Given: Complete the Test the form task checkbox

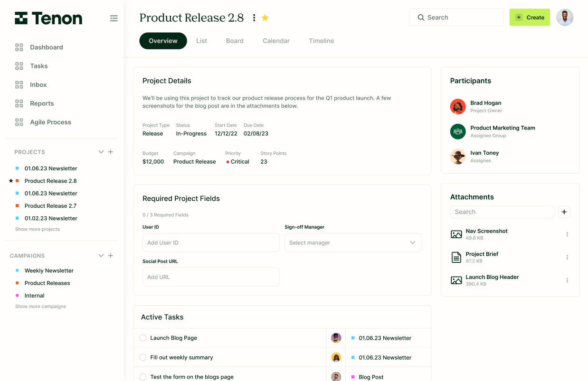Looking at the screenshot, I should [143, 377].
